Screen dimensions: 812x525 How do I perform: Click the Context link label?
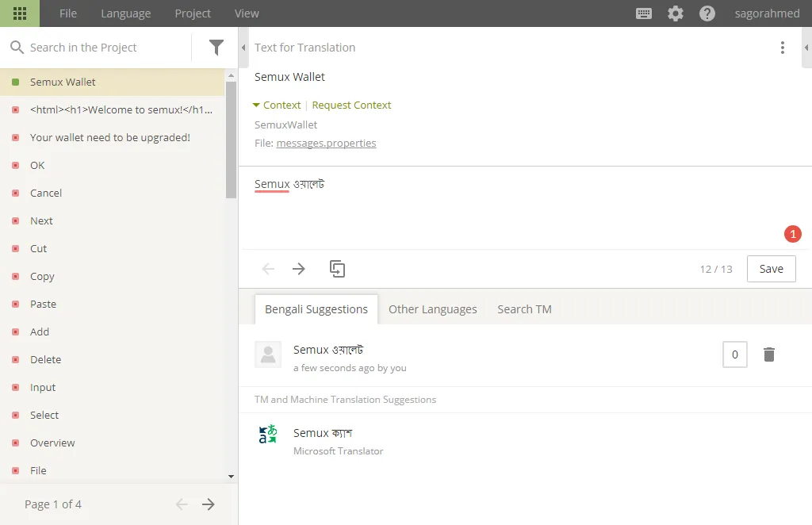click(282, 105)
